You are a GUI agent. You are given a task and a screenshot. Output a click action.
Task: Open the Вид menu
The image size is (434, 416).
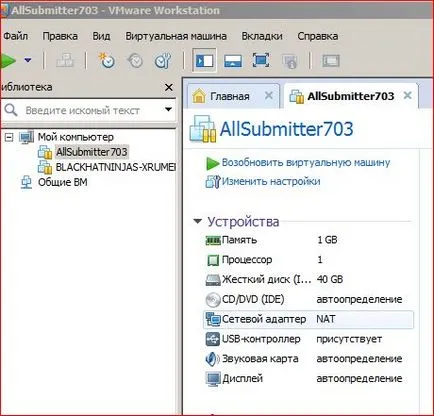[x=101, y=36]
